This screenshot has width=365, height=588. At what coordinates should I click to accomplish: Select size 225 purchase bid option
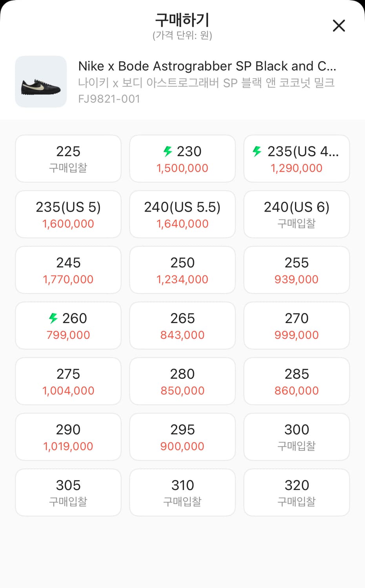click(68, 159)
